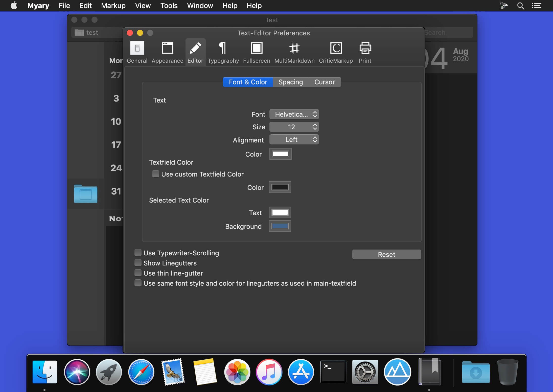
Task: Open the blue mountain-logo app in Dock
Action: pos(397,372)
